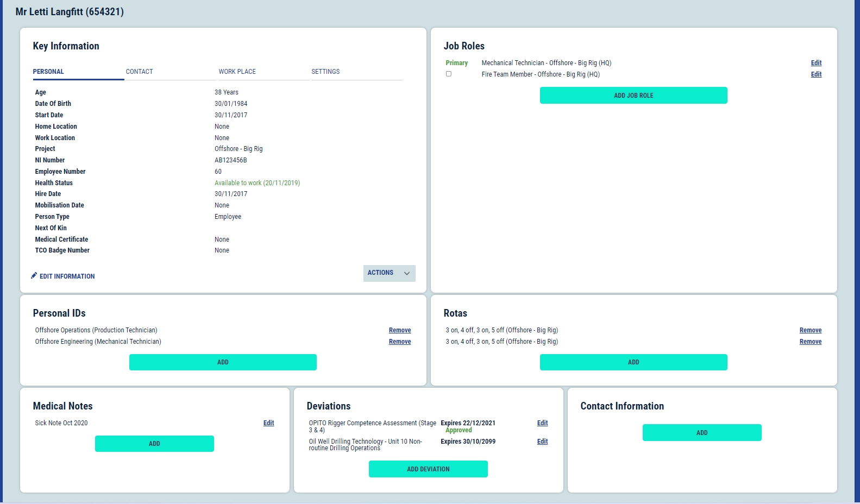Edit the OPITO Rigger Competence deviation
Screen dimensions: 860x504
pyautogui.click(x=542, y=423)
